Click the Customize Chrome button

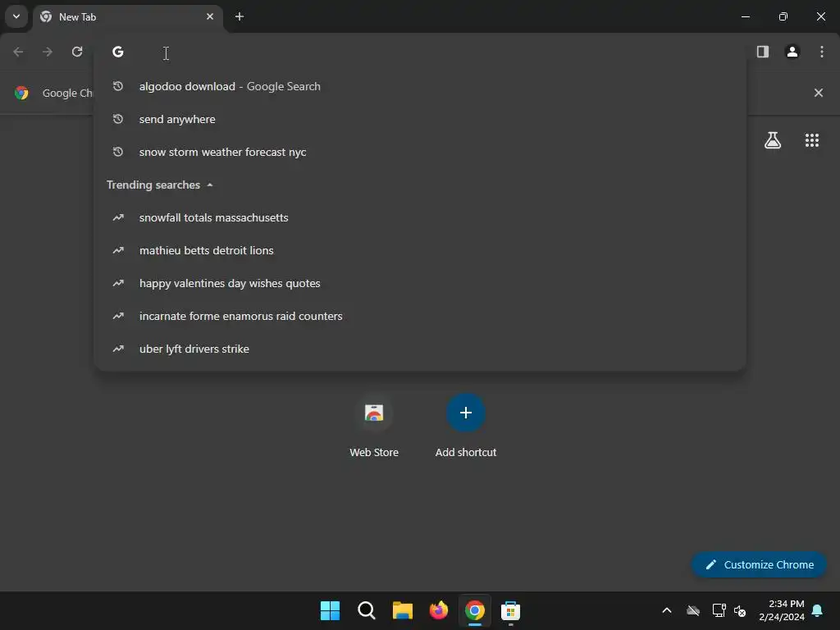tap(759, 564)
